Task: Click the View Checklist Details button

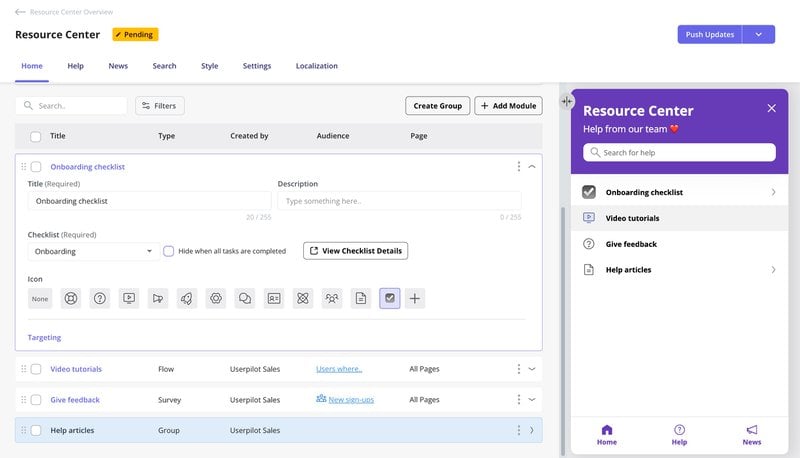Action: pyautogui.click(x=355, y=251)
